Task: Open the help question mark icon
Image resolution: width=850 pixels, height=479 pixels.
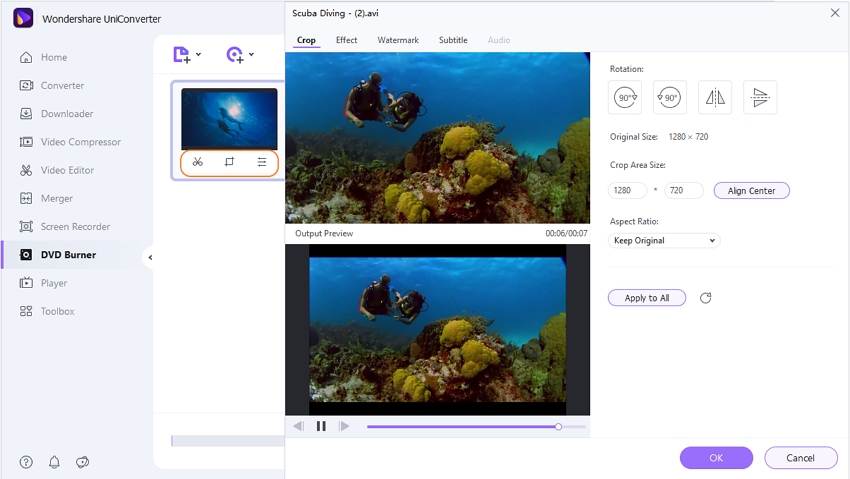Action: pos(26,462)
